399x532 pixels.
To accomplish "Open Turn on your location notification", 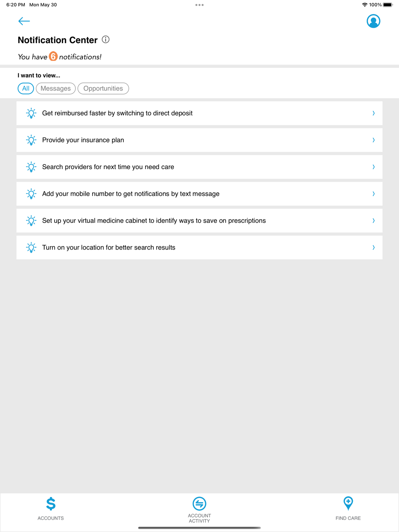I will (x=109, y=248).
